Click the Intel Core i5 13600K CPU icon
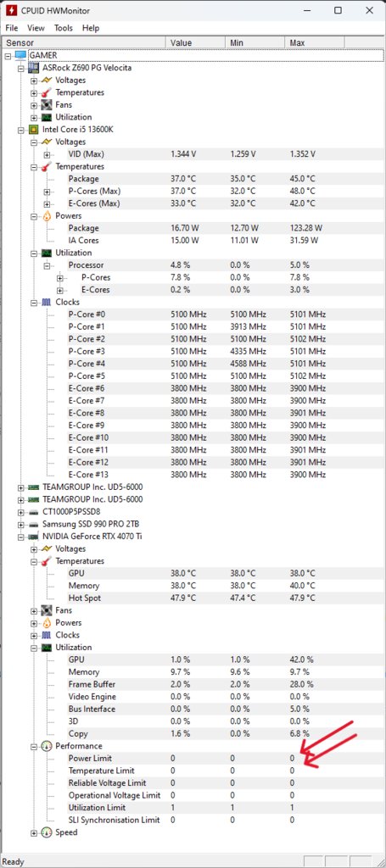Screen dimensions: 386x868 34,130
